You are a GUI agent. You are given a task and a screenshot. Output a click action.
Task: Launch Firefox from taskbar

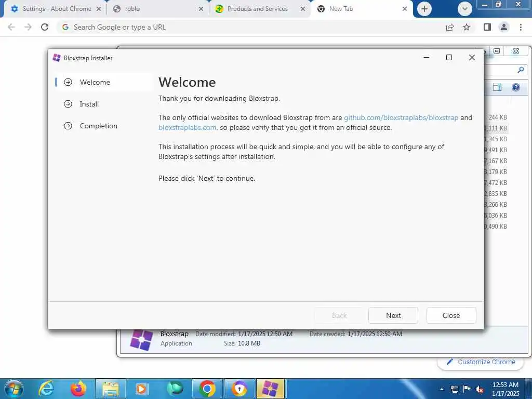coord(78,389)
